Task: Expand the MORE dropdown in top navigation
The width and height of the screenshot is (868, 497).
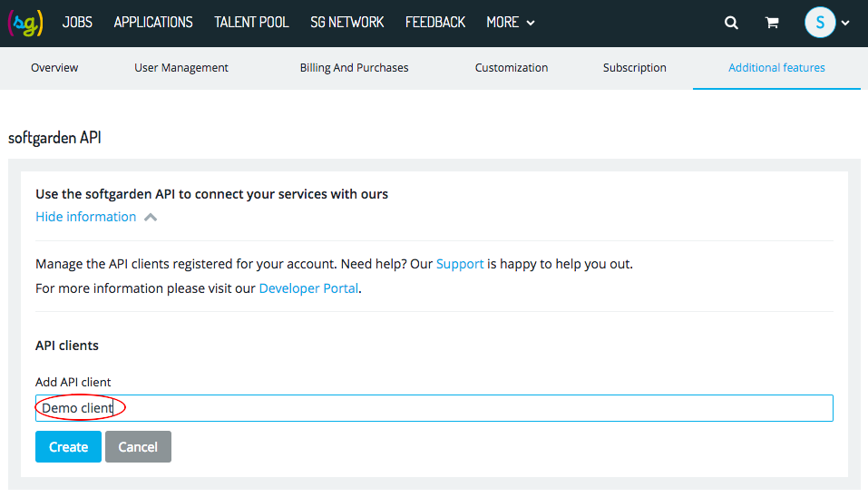Action: 511,23
